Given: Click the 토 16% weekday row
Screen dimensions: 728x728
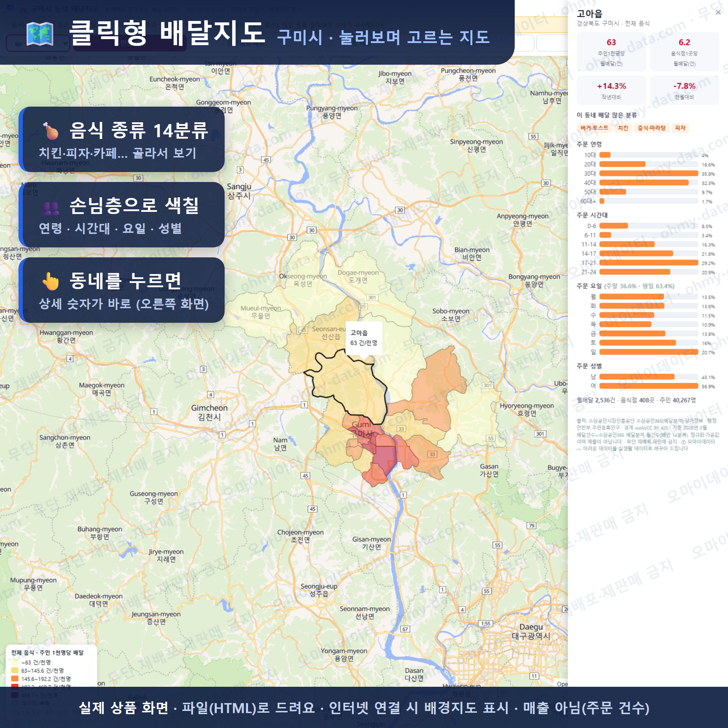Looking at the screenshot, I should coord(648,343).
